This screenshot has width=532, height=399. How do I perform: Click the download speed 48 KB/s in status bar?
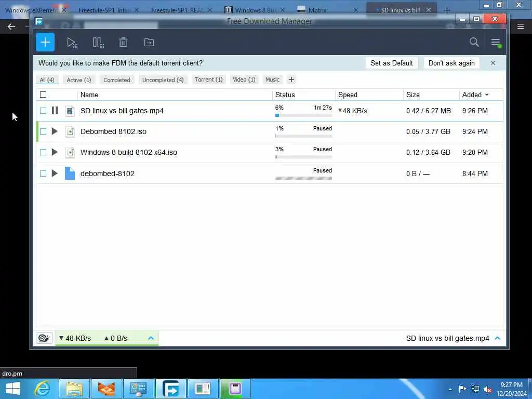click(x=75, y=338)
